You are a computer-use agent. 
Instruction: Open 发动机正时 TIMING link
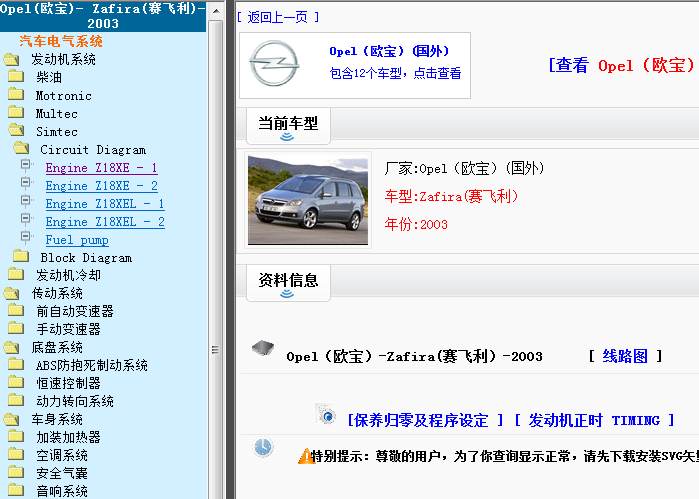594,421
